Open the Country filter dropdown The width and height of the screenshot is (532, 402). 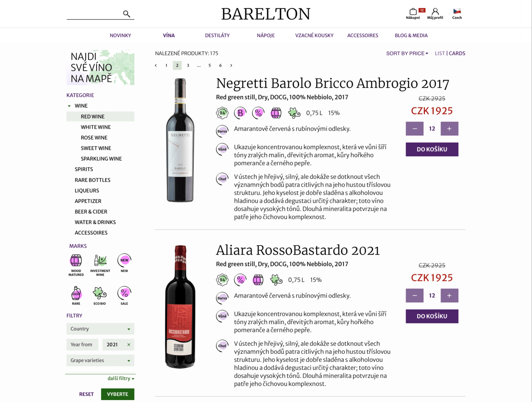coord(100,329)
